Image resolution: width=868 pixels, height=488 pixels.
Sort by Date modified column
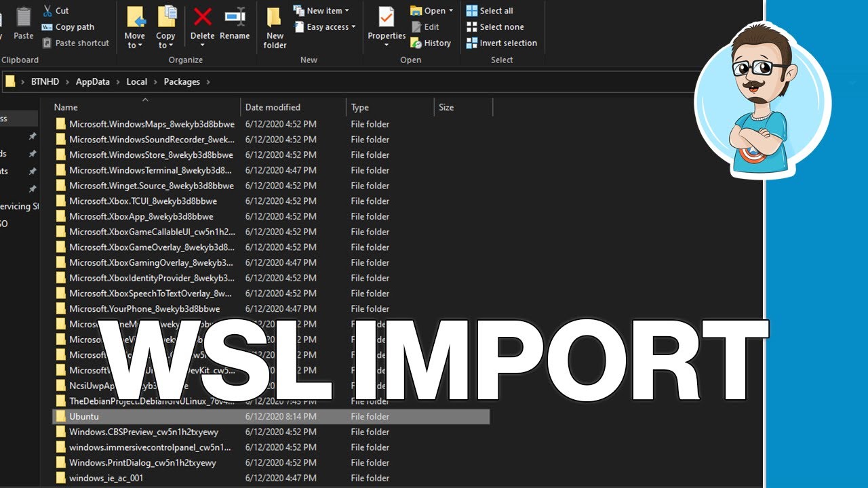pyautogui.click(x=273, y=107)
